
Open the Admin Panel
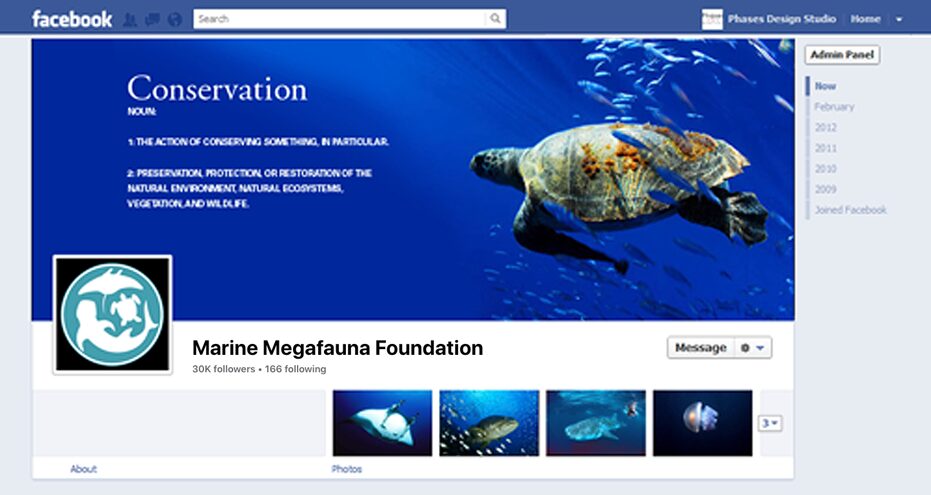pyautogui.click(x=842, y=55)
